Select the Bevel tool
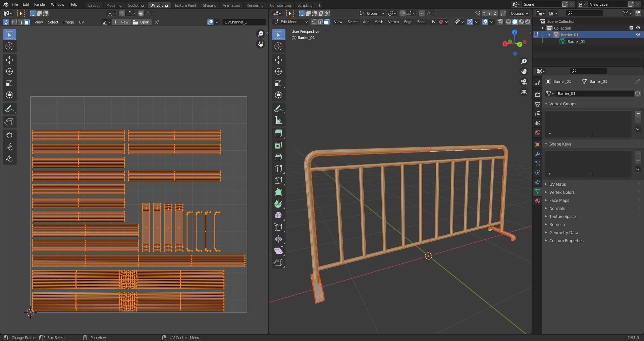The image size is (644, 341). [278, 157]
